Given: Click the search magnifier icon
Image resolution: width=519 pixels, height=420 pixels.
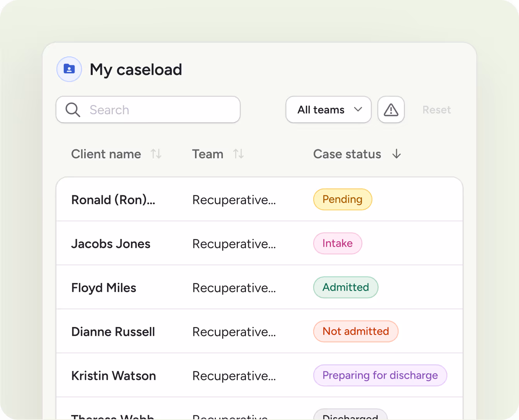Looking at the screenshot, I should coord(73,110).
